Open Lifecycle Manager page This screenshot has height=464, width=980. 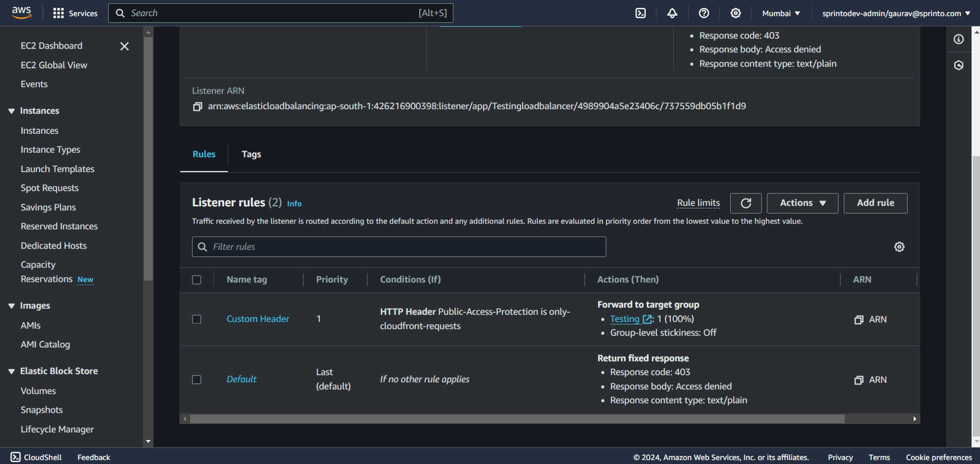coord(57,430)
